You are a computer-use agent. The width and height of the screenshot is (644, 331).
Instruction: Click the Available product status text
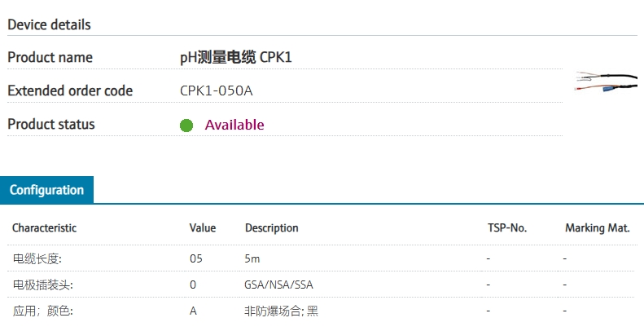pyautogui.click(x=234, y=125)
